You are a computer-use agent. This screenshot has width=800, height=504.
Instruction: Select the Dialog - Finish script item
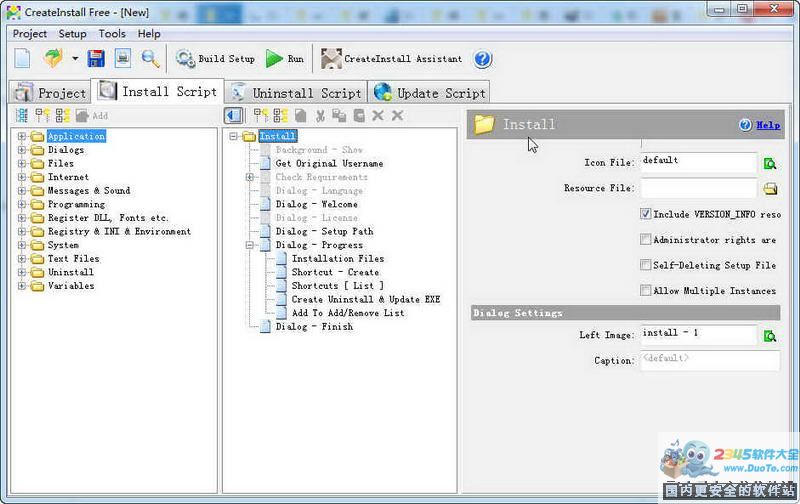pos(314,326)
